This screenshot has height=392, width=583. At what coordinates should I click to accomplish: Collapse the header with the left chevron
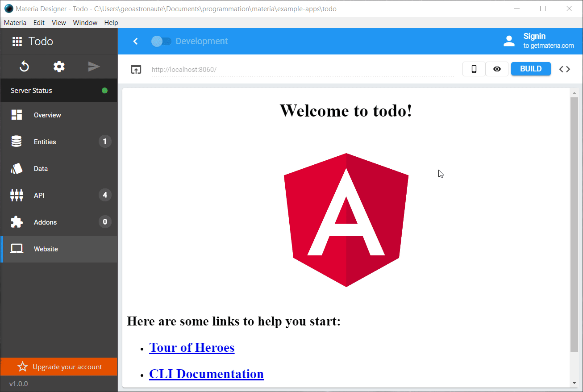[135, 41]
